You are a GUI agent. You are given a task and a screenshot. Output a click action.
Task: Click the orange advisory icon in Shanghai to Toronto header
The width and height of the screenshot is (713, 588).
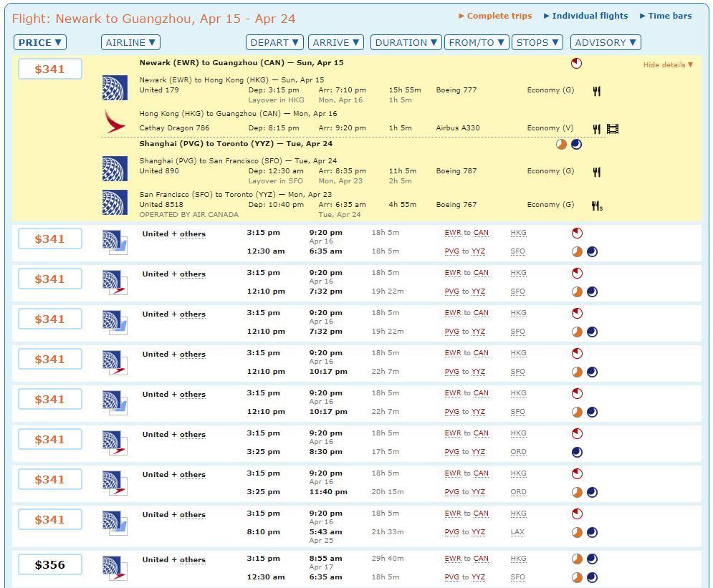tap(563, 144)
